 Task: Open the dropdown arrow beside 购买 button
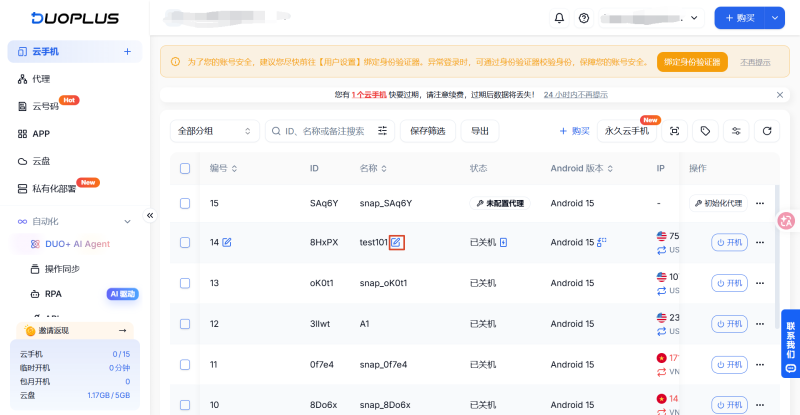coord(774,18)
